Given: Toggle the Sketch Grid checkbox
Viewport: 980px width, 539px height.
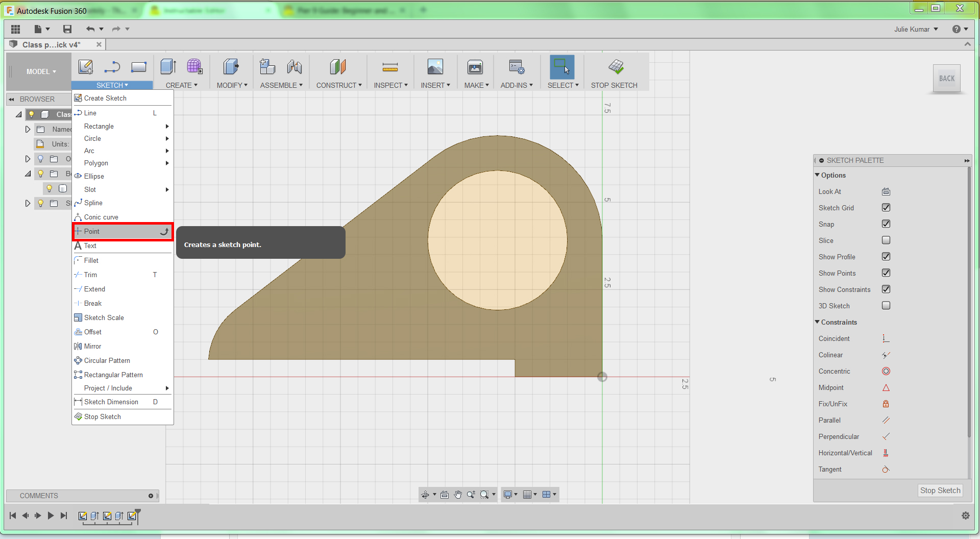Looking at the screenshot, I should point(886,208).
